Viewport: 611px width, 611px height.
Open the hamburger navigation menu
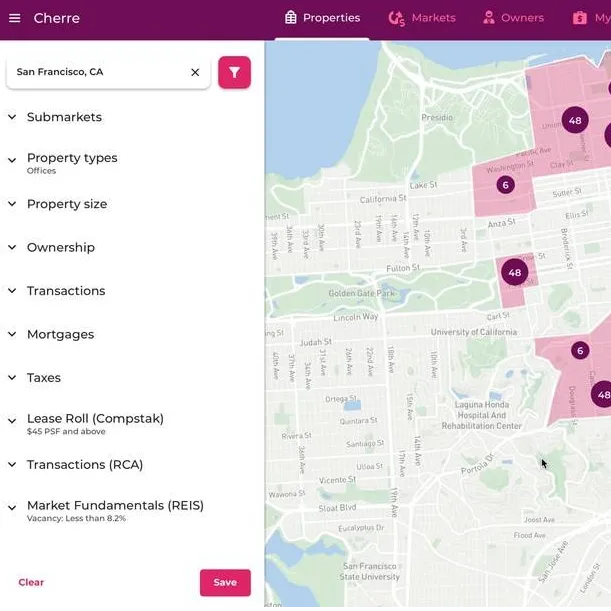(x=14, y=18)
